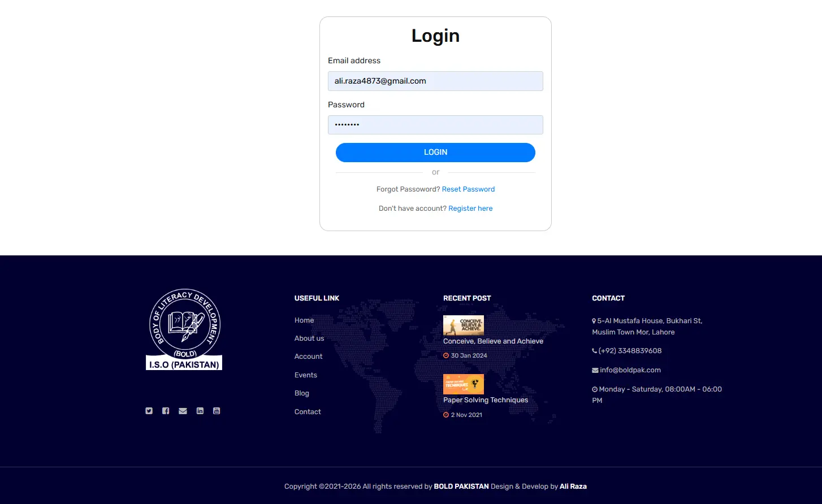Open Blog footer link
This screenshot has width=822, height=504.
[302, 393]
